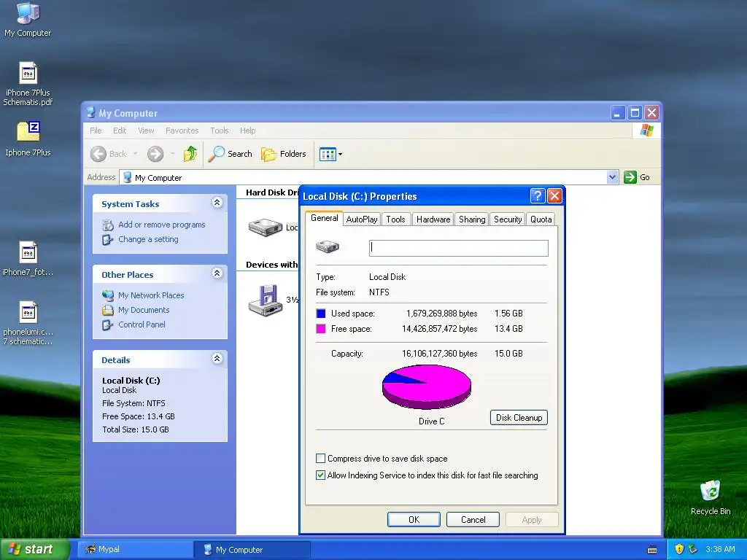Click the Forward arrow toolbar button
This screenshot has height=560, width=747.
155,154
